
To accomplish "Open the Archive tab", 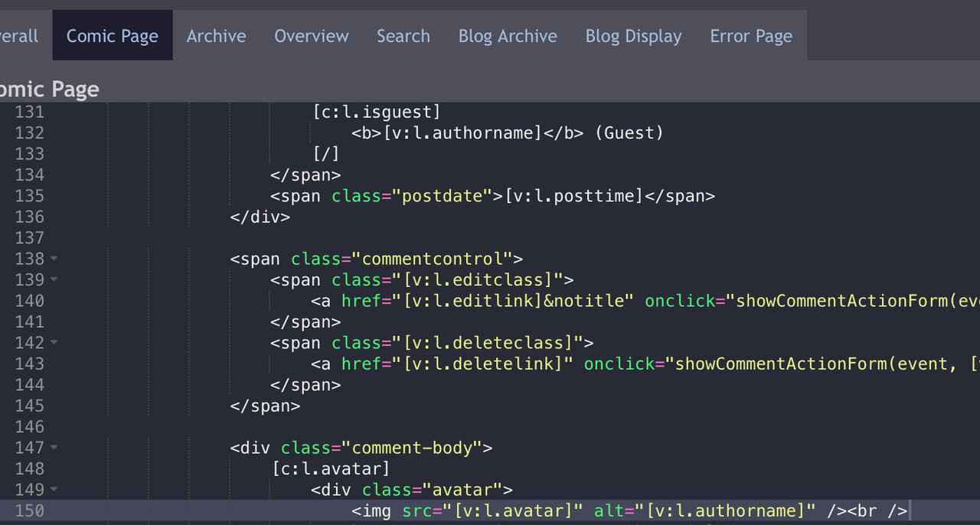I will pyautogui.click(x=217, y=36).
